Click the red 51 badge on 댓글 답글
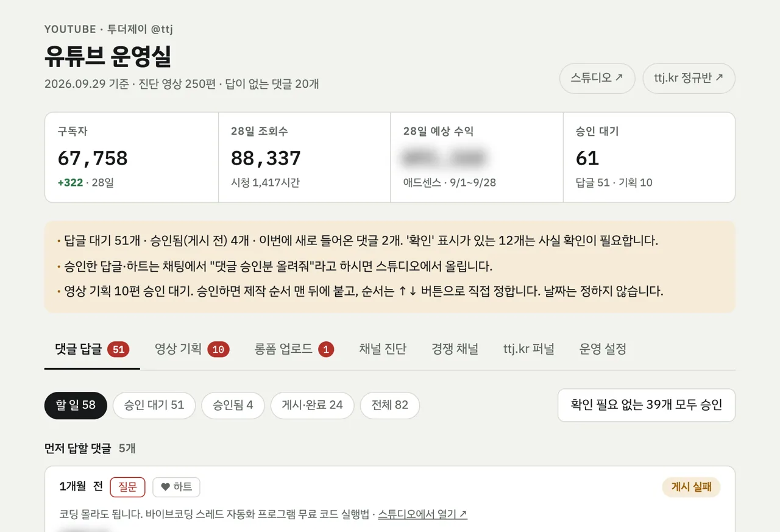780x532 pixels. [x=118, y=349]
